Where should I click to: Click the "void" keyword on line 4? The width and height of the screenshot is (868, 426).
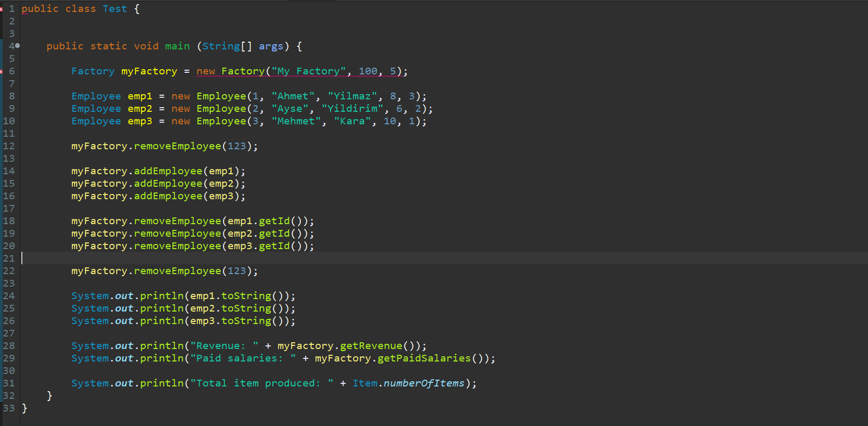tap(146, 46)
